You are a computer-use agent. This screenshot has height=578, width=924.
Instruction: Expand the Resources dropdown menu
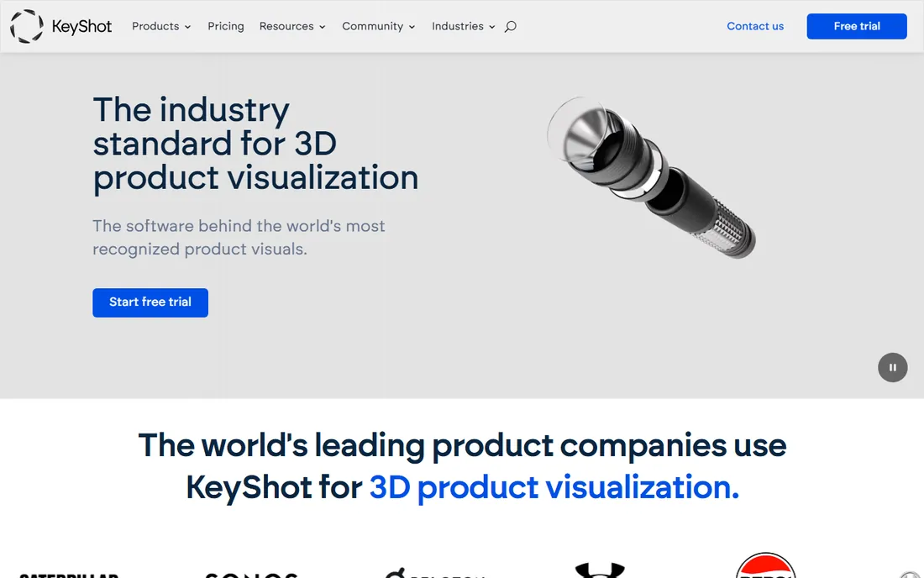[292, 27]
